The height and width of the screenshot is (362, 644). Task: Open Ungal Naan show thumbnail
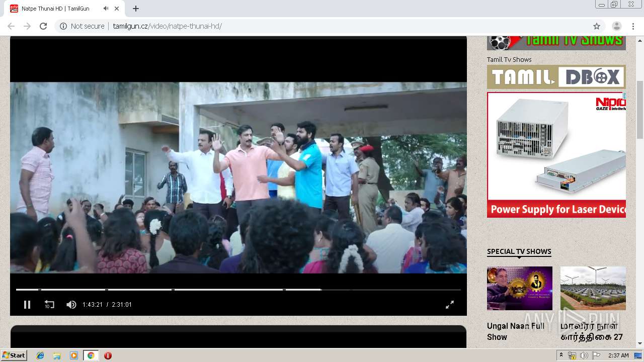(520, 288)
